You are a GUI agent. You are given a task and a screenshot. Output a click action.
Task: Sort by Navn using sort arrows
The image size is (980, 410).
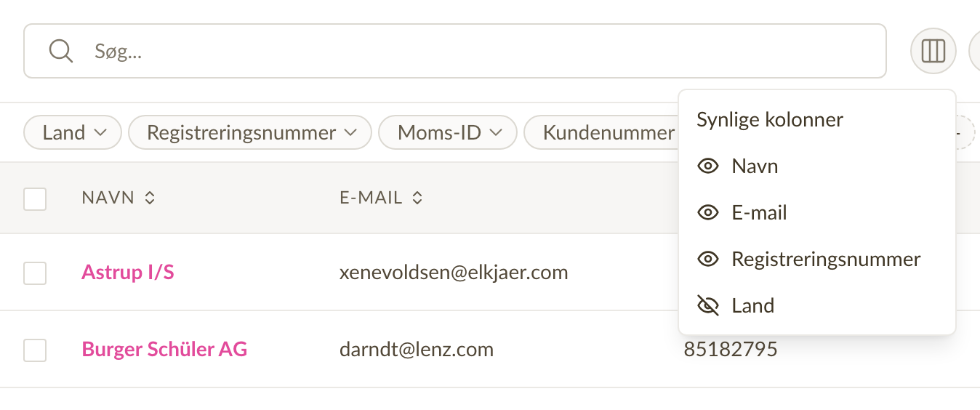click(150, 198)
